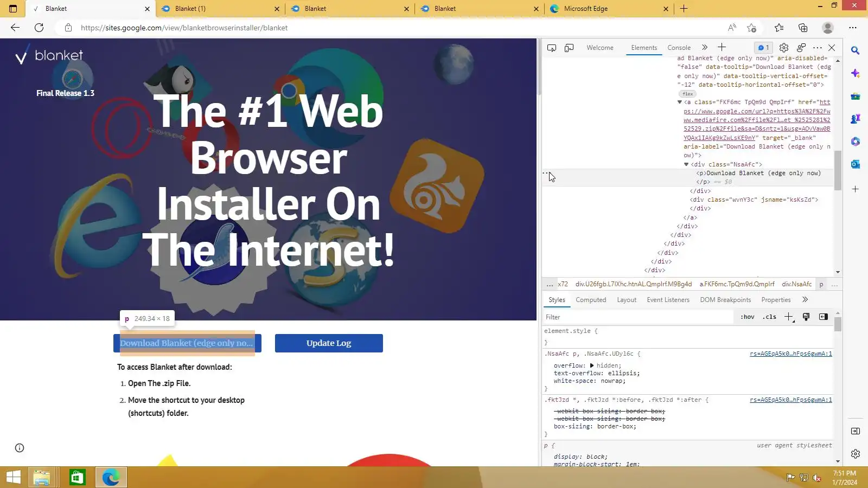The image size is (868, 488).
Task: Open the Computed pane tab
Action: [591, 300]
